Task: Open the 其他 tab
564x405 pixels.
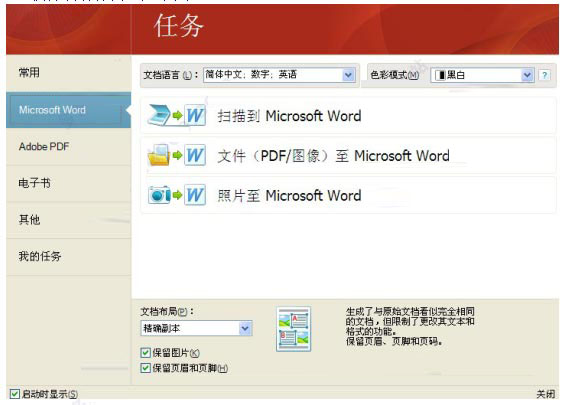Action: point(69,220)
